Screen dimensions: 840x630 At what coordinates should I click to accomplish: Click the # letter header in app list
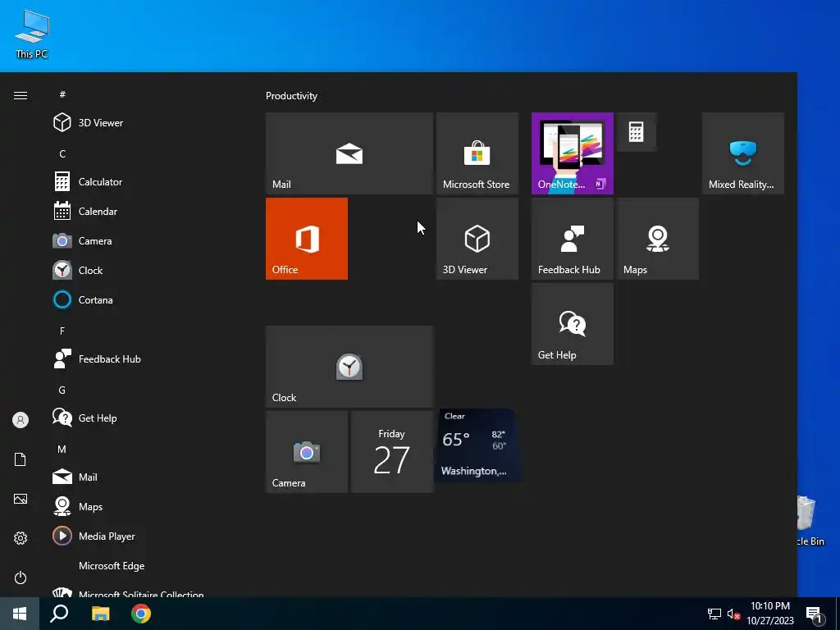coord(62,94)
